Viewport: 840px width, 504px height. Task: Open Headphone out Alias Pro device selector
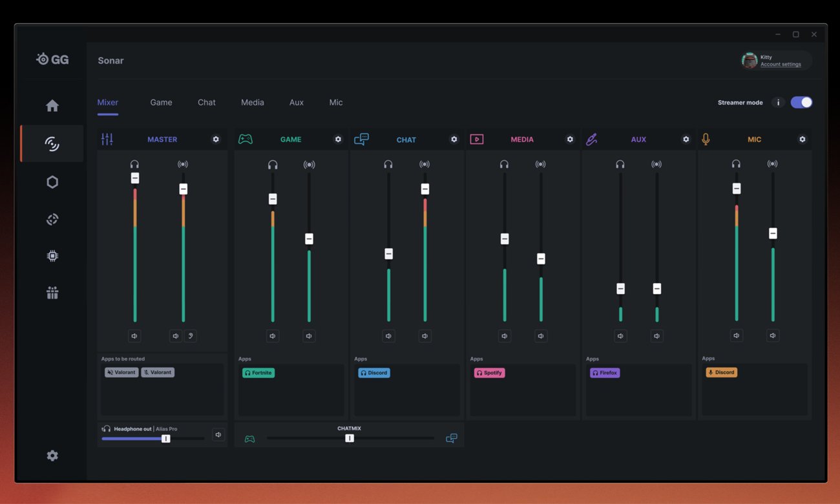[140, 429]
